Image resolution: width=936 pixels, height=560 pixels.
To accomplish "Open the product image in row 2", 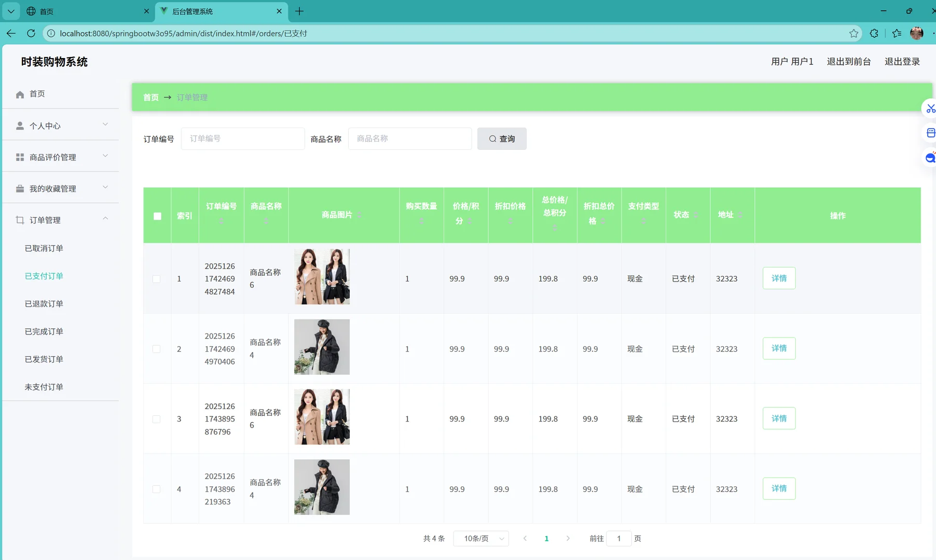I will click(322, 347).
